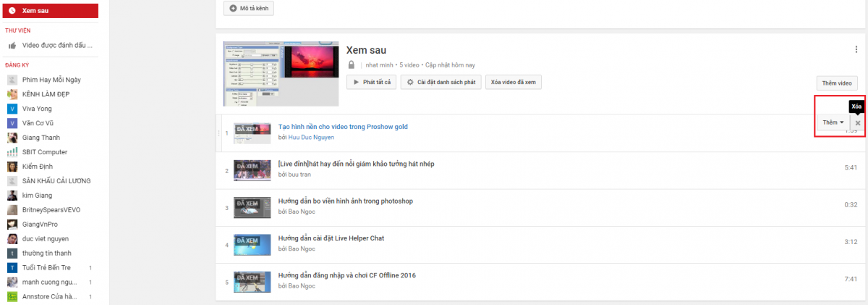Open the three-dot playlist options menu
The width and height of the screenshot is (868, 305).
[x=856, y=49]
